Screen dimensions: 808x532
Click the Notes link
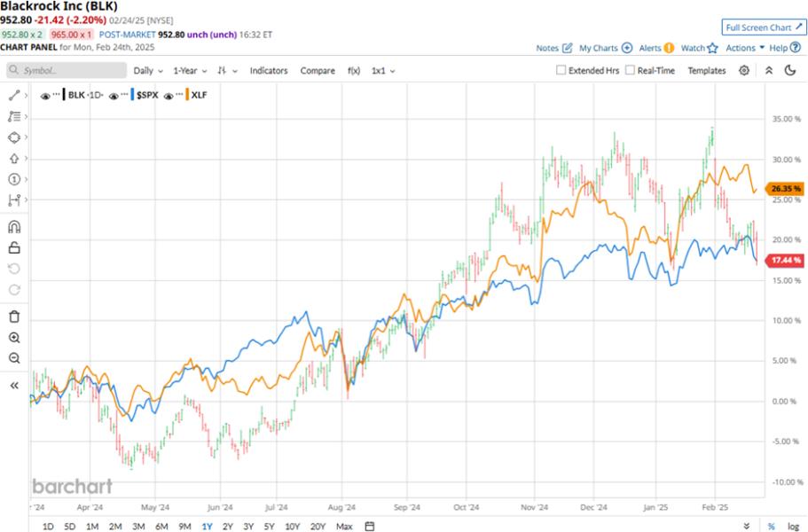point(547,48)
